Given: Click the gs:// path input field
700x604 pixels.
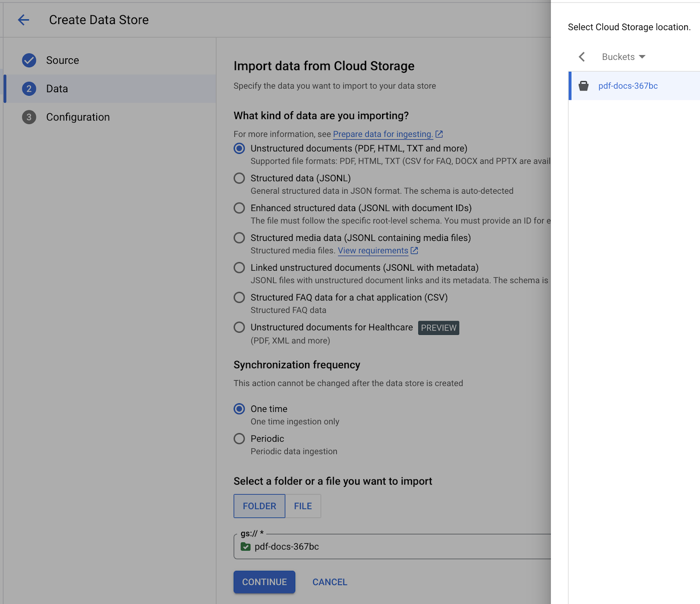Looking at the screenshot, I should click(x=394, y=547).
